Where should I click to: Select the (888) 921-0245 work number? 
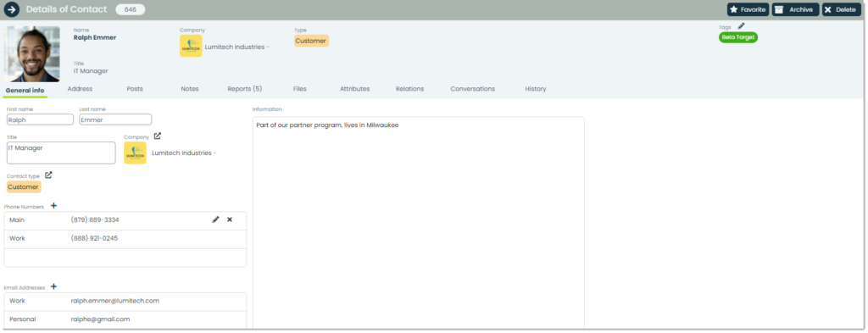point(94,238)
